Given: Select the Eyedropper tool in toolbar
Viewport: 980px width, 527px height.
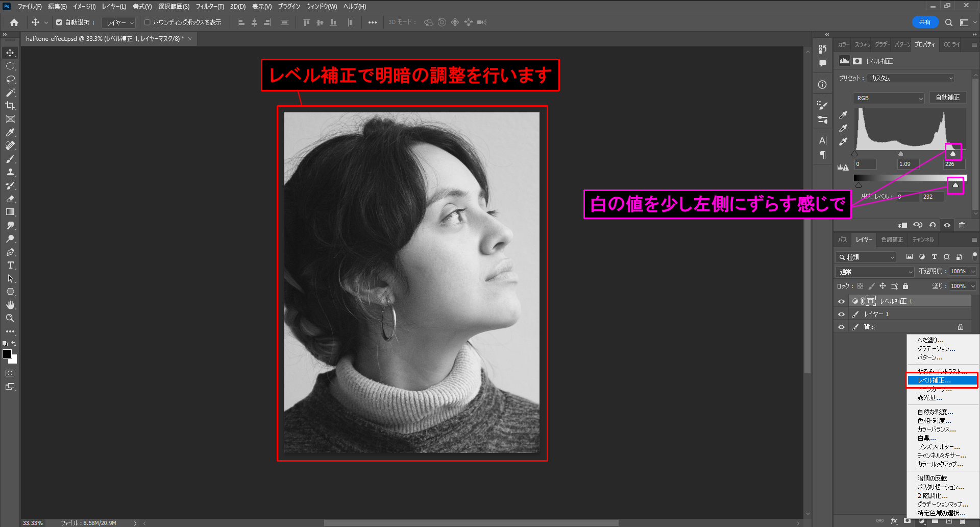Looking at the screenshot, I should click(10, 132).
